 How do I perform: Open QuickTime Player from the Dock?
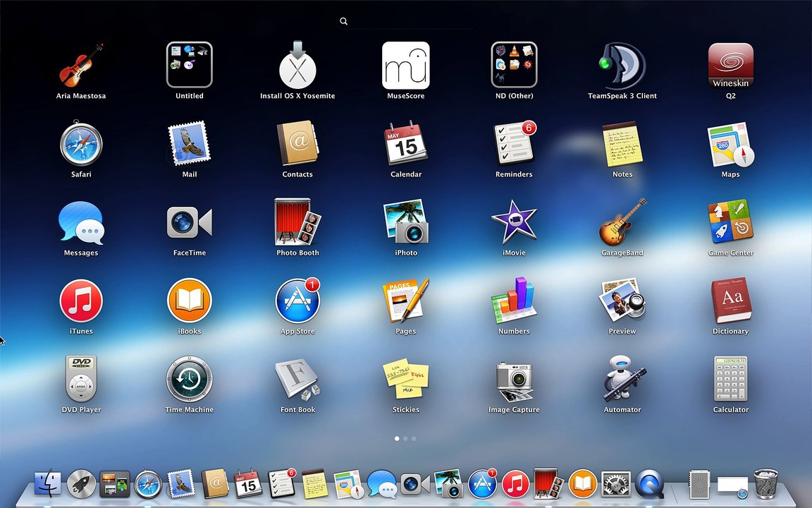point(649,484)
